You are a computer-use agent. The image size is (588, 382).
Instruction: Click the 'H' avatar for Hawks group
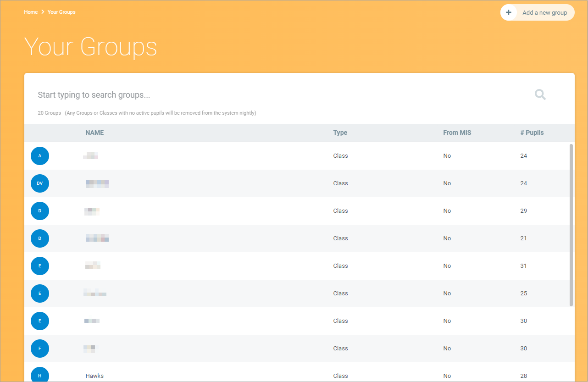(40, 375)
